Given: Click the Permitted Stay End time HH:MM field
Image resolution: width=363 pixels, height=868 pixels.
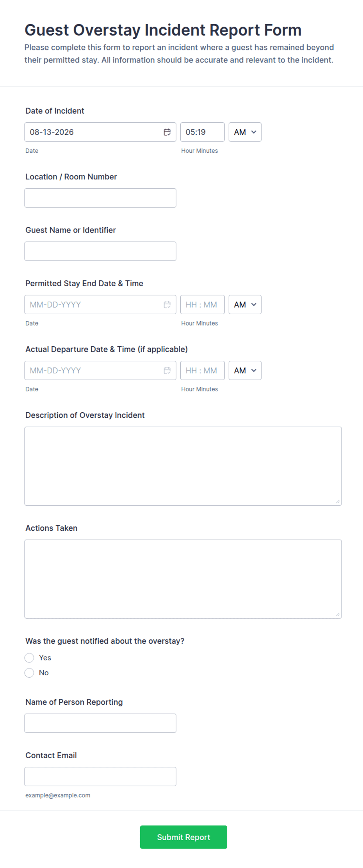Looking at the screenshot, I should (202, 304).
